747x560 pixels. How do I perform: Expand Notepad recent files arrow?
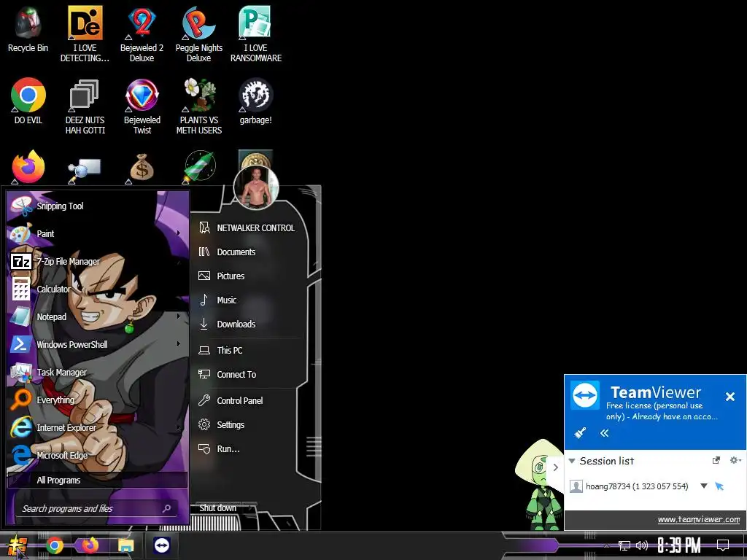(179, 316)
